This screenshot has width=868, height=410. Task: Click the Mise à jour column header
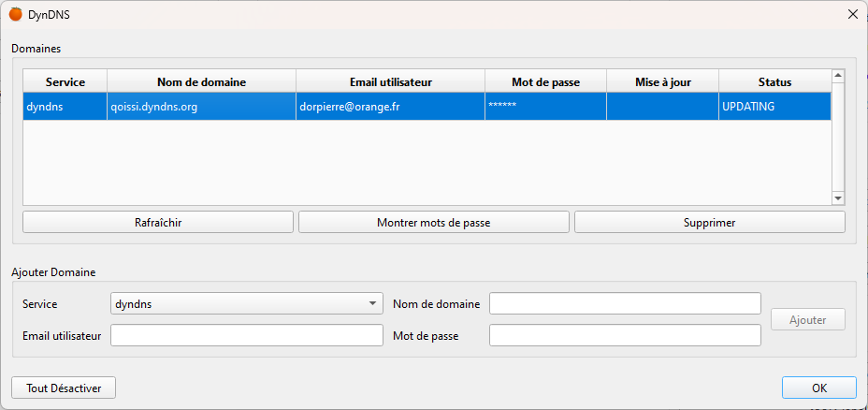click(662, 82)
